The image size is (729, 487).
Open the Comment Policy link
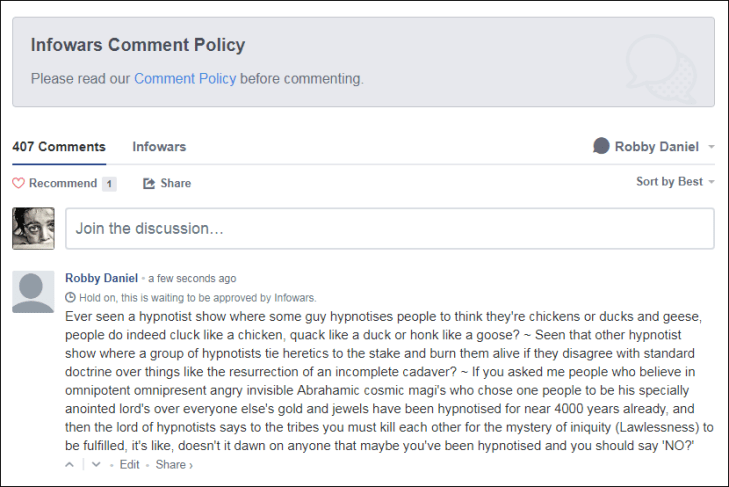[x=185, y=78]
